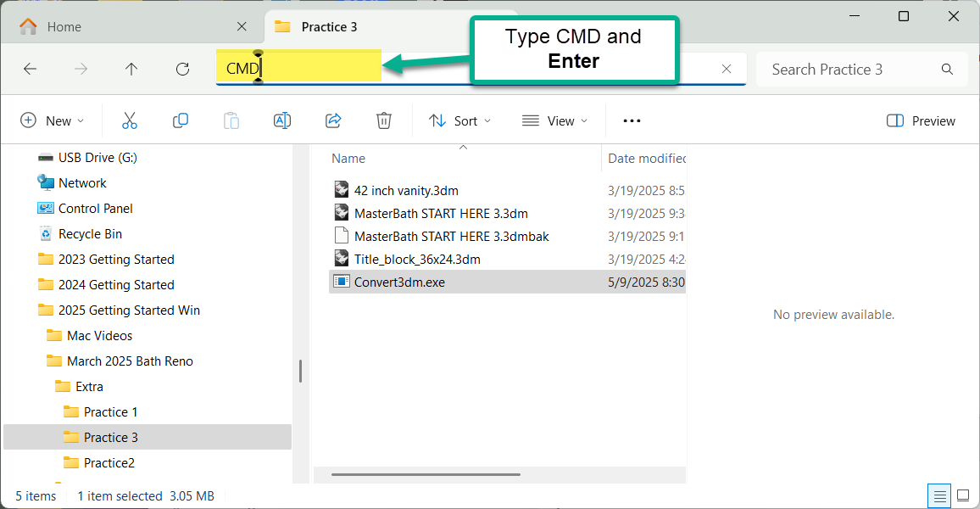Switch to large thumbnails view icon

click(x=963, y=495)
